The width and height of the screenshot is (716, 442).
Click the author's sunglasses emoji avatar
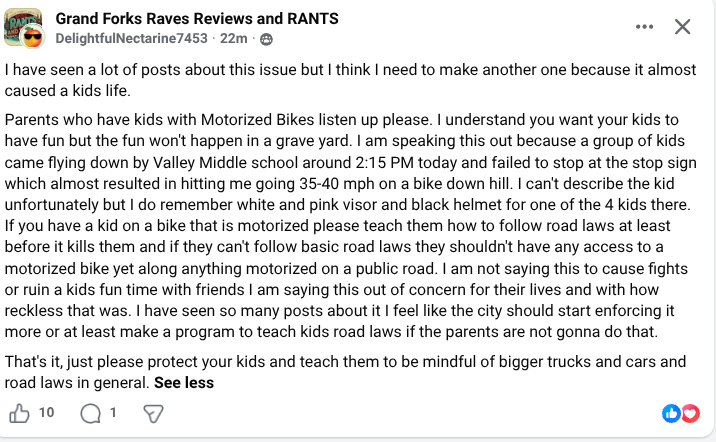coord(32,37)
